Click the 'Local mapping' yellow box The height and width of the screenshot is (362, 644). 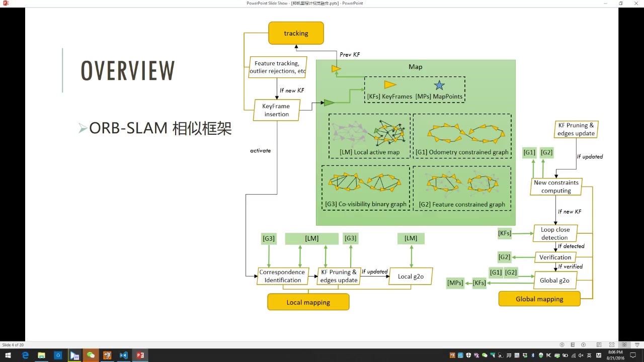[x=308, y=302]
